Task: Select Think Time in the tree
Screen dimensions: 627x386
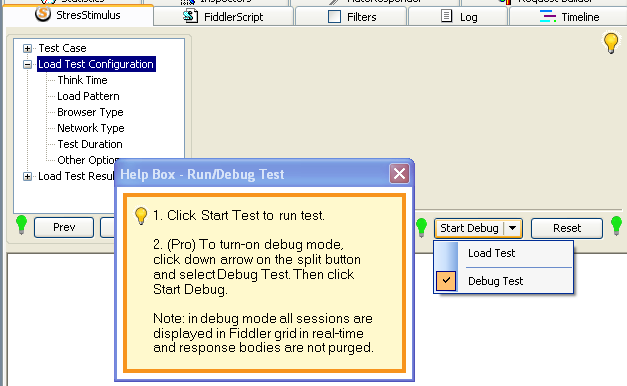Action: pyautogui.click(x=82, y=80)
